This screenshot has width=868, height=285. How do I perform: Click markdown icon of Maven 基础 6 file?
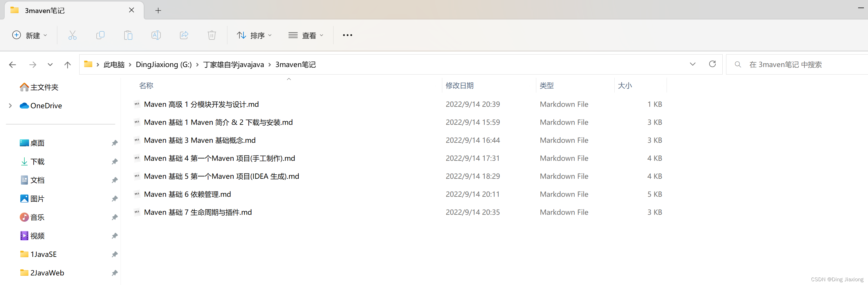point(137,194)
